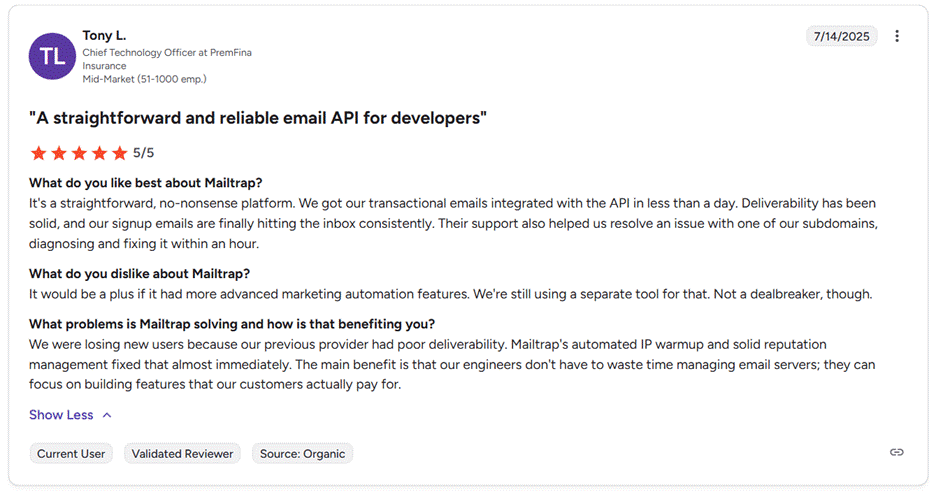Open the three-dot more options menu
Screen dimensions: 936x492
pos(897,36)
